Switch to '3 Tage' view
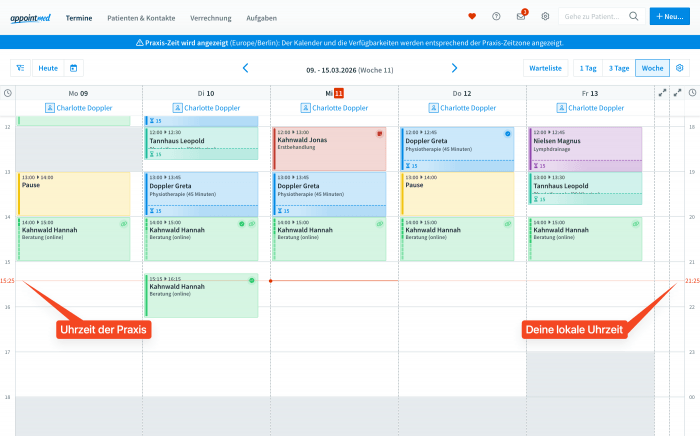This screenshot has height=436, width=700. [619, 68]
